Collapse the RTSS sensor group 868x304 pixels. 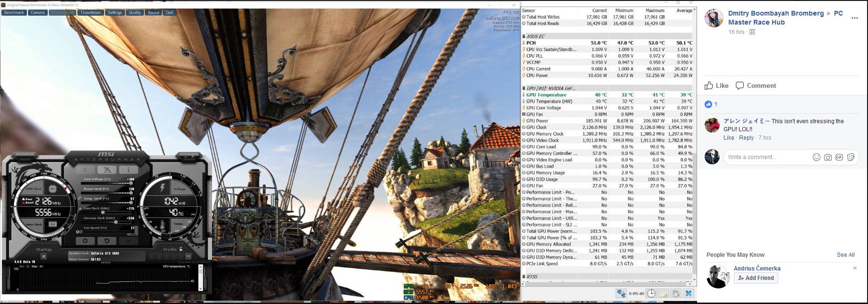click(x=524, y=277)
